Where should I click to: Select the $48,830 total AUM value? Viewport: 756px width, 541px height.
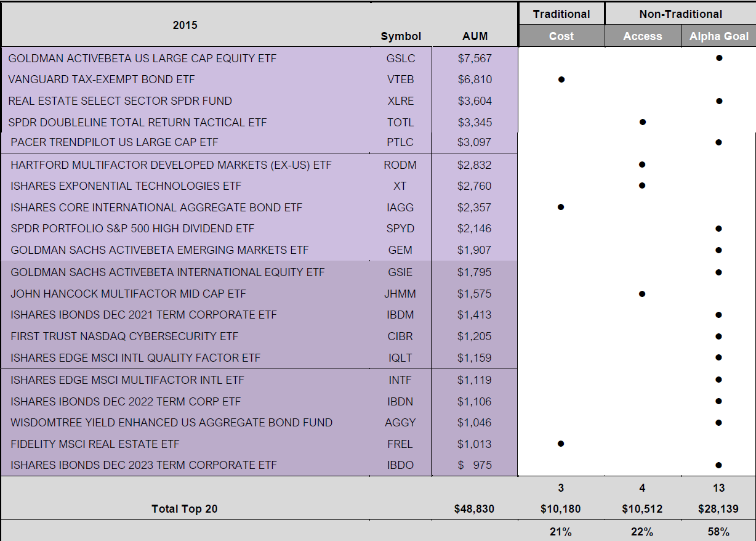(x=474, y=509)
